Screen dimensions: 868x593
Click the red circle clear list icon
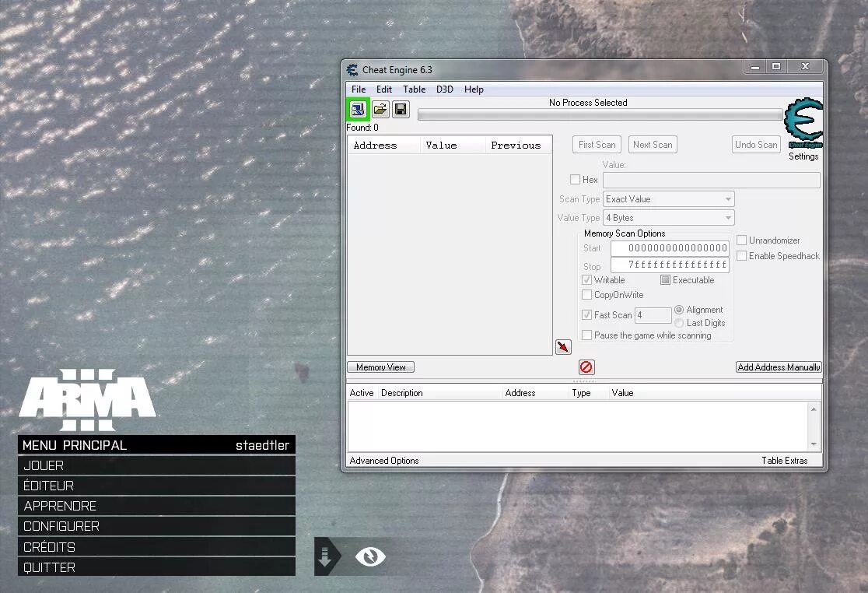click(x=586, y=367)
